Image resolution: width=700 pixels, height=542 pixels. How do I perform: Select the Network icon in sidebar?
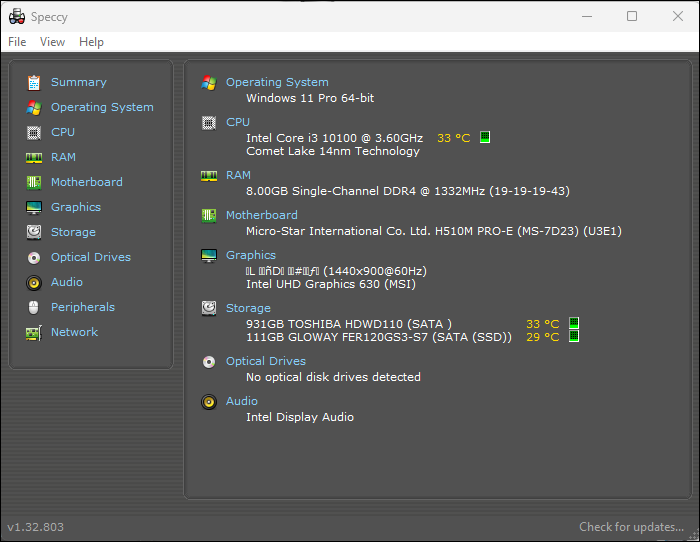[34, 332]
